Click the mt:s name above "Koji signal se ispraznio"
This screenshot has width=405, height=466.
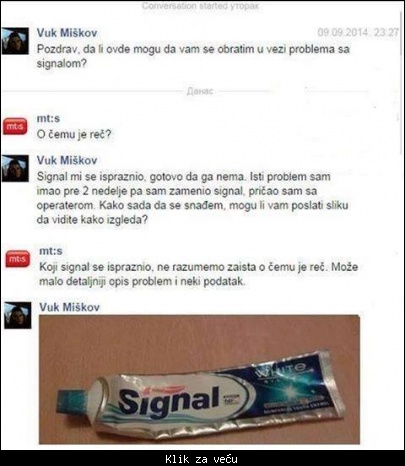51,251
